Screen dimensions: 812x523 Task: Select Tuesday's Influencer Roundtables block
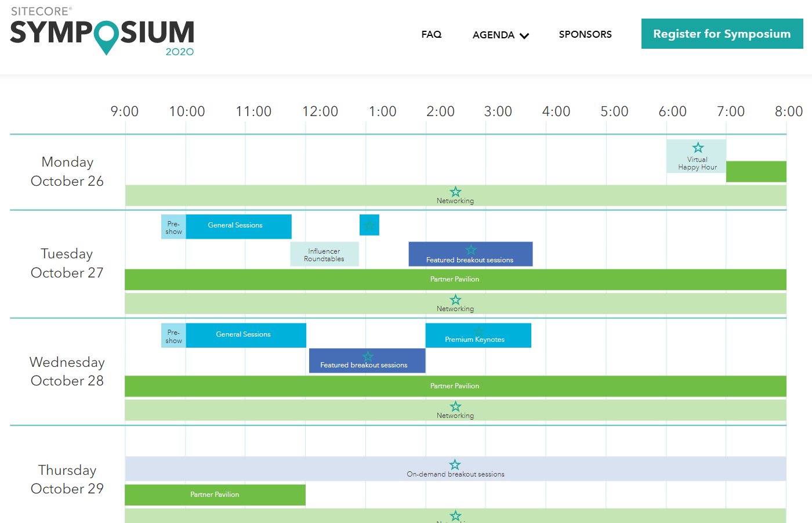pos(324,255)
